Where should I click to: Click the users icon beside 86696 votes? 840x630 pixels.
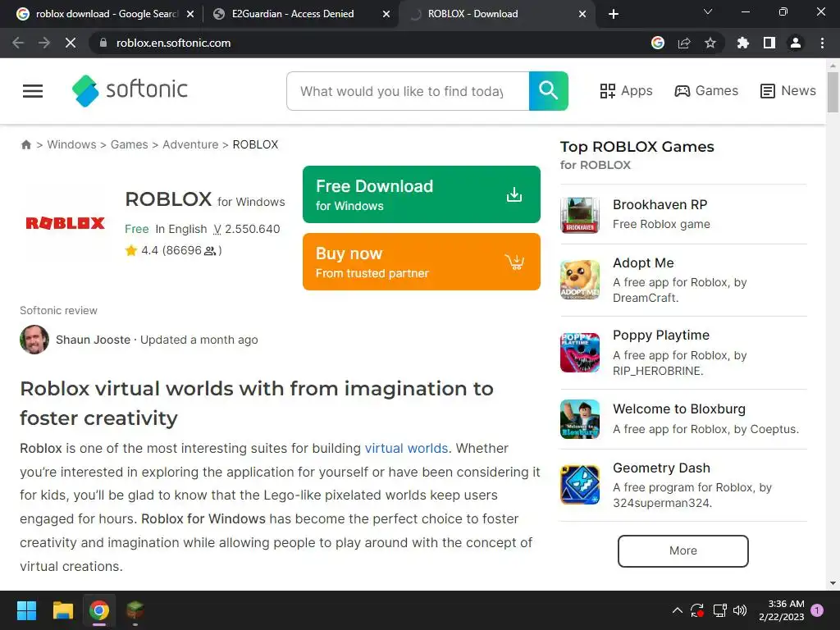coord(210,251)
